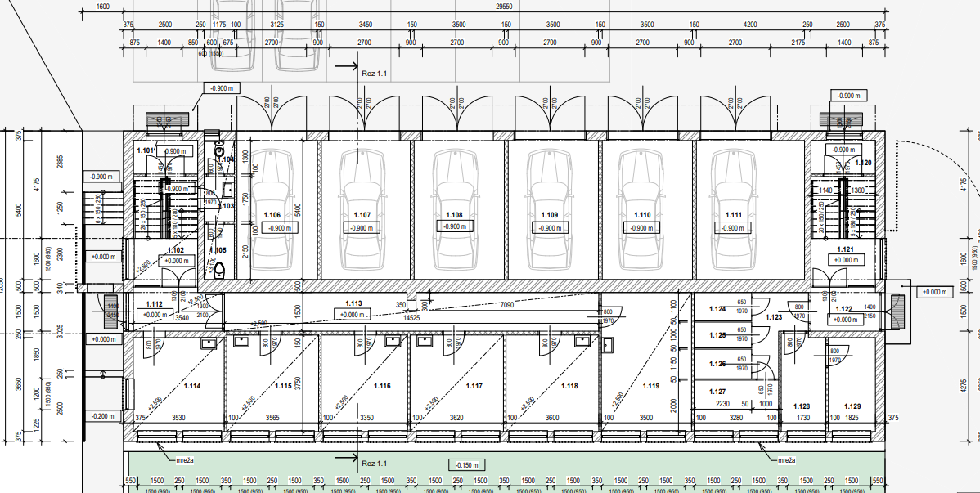Click the 14525 dimension text
The image size is (980, 493).
pos(411,318)
